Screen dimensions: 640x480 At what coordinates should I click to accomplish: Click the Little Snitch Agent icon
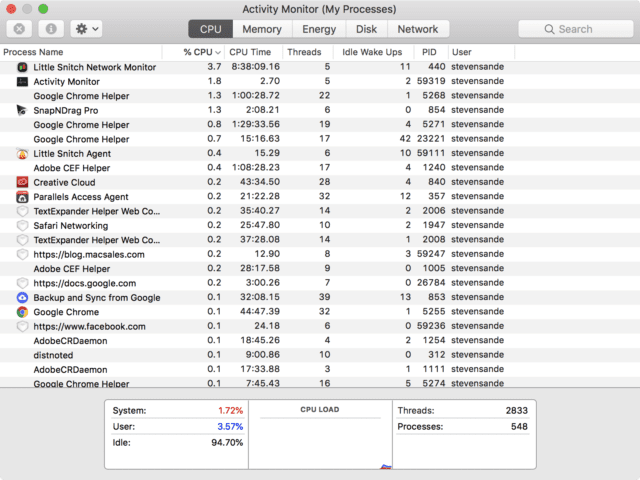point(22,154)
